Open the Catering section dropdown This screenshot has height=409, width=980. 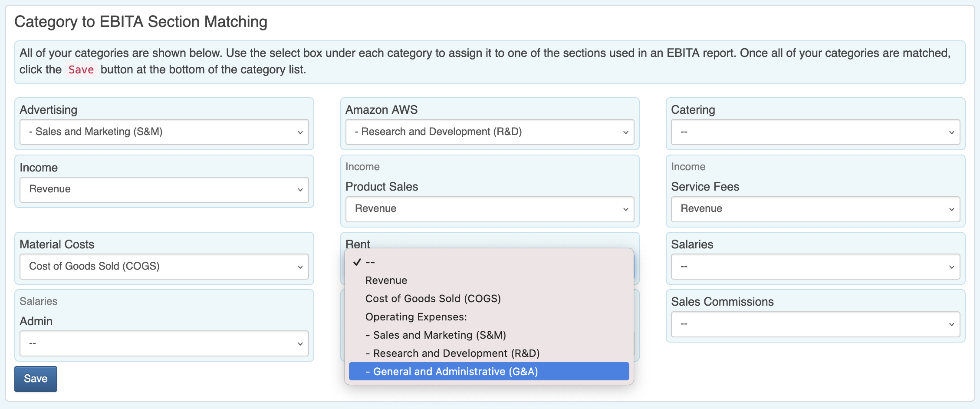(816, 132)
